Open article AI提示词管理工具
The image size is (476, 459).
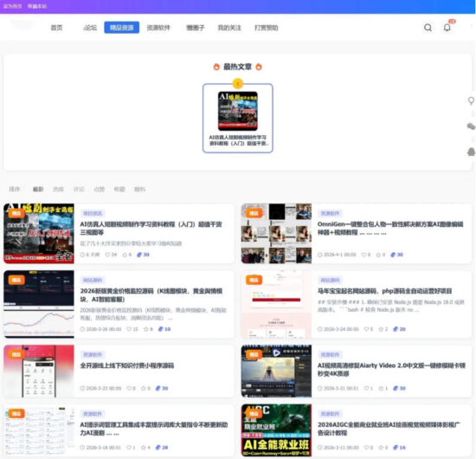click(153, 429)
